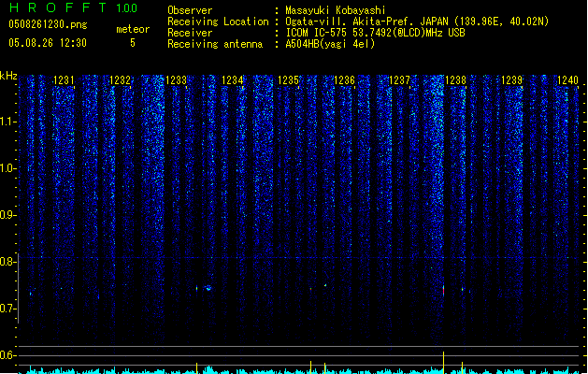
Task: Click the 0.8 kHz axis tick label
Action: 7,262
